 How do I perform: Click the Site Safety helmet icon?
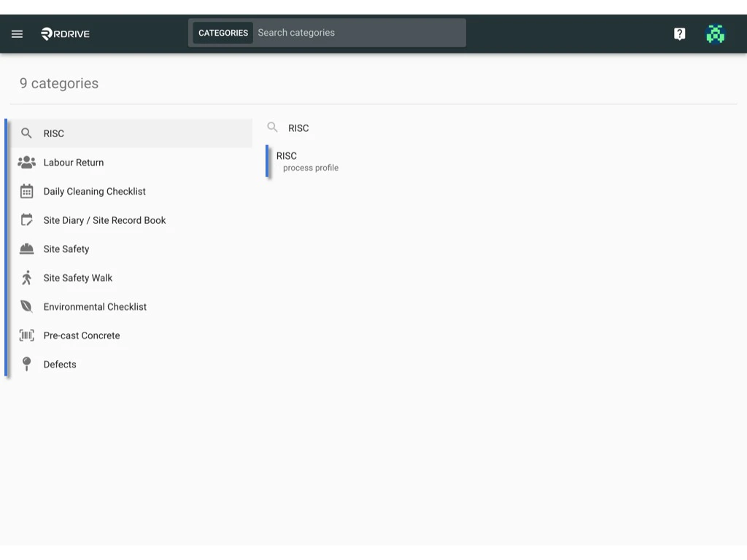[26, 249]
